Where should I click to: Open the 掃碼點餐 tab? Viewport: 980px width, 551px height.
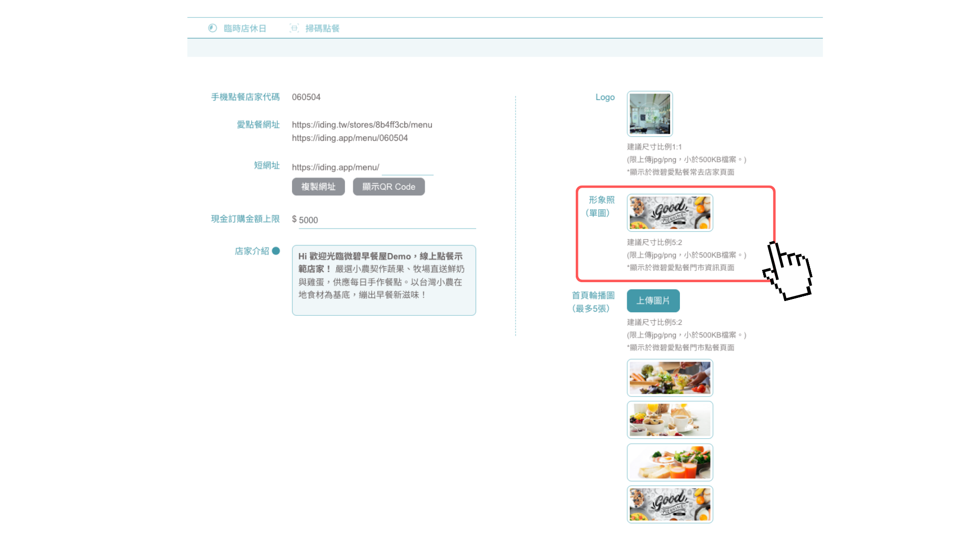[314, 29]
